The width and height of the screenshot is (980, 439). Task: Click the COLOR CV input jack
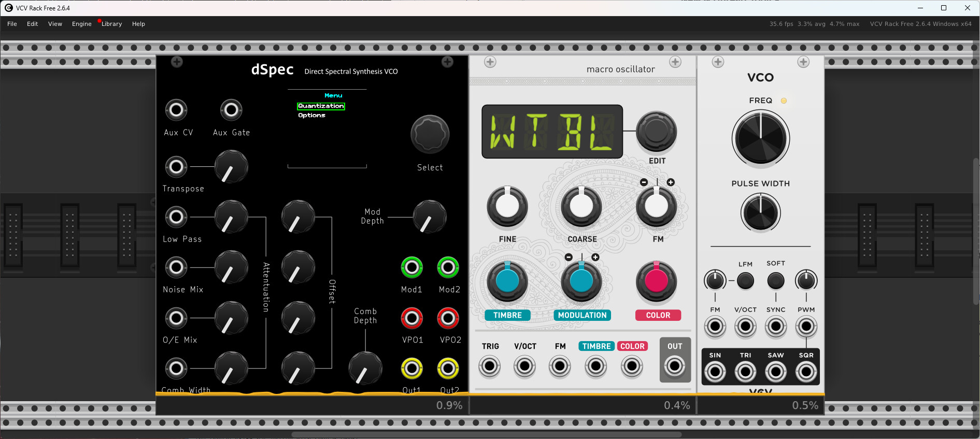point(632,366)
